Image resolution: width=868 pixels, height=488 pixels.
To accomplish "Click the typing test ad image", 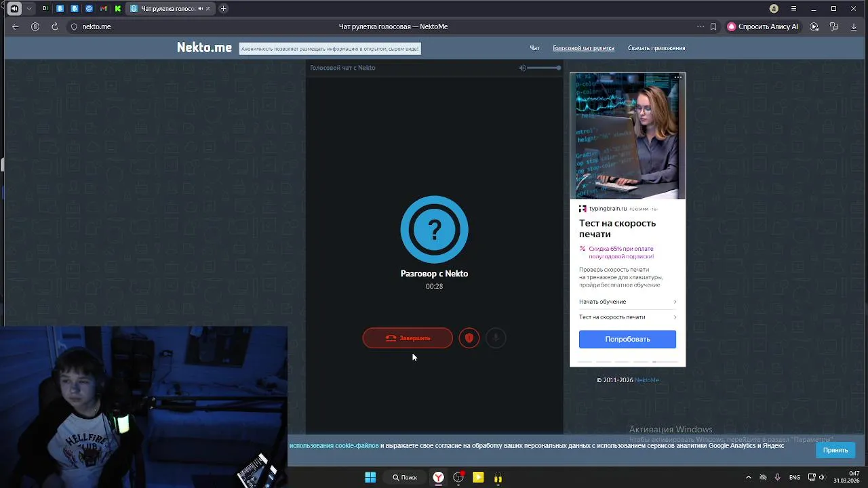I will pos(627,136).
